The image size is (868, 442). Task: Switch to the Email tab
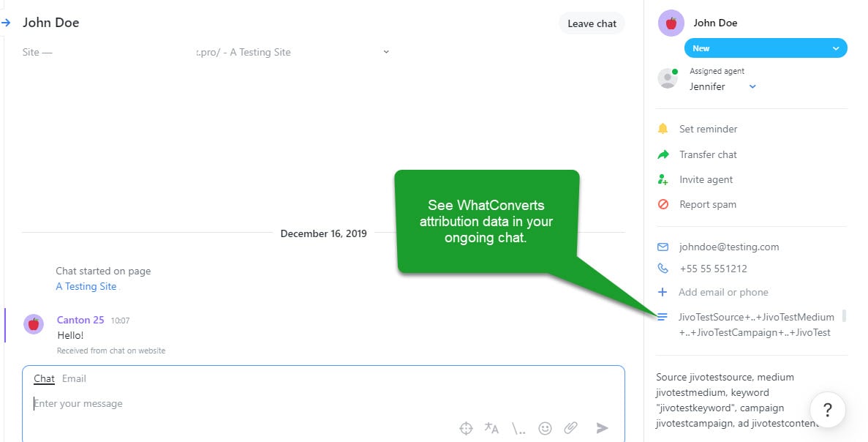click(x=74, y=379)
